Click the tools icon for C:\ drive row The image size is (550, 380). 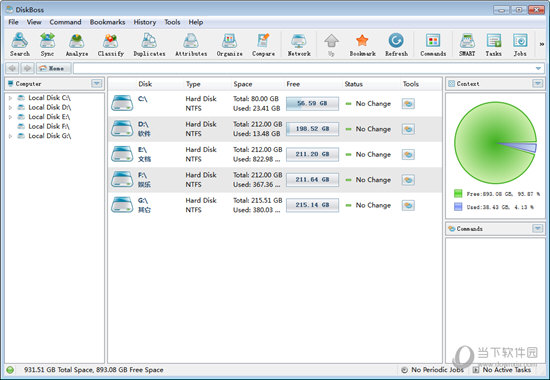click(408, 104)
